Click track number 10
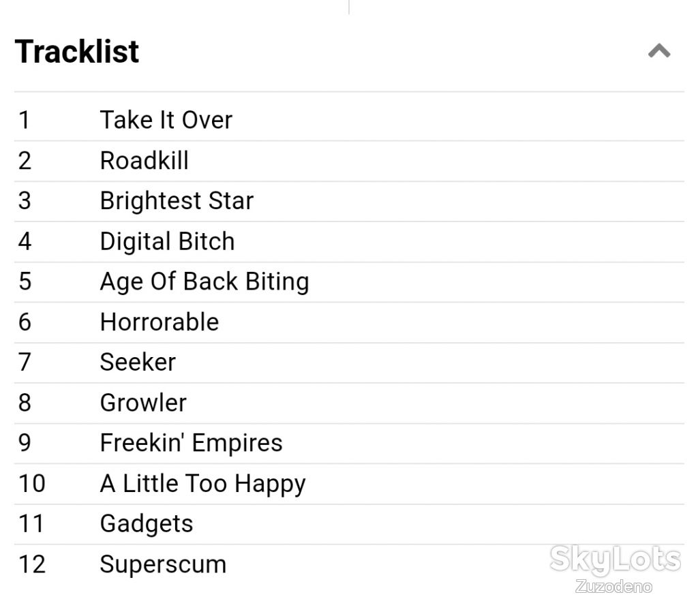 tap(32, 483)
